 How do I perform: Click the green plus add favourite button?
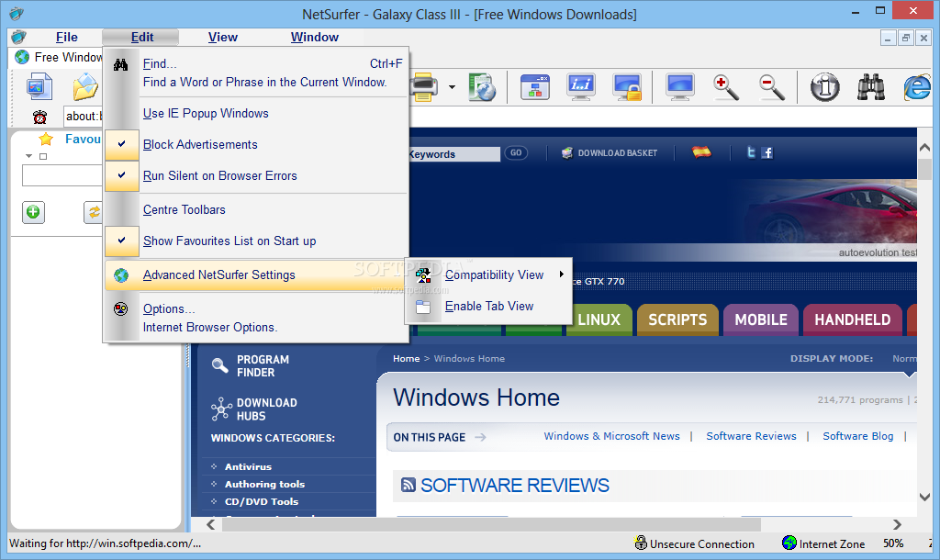(x=34, y=212)
